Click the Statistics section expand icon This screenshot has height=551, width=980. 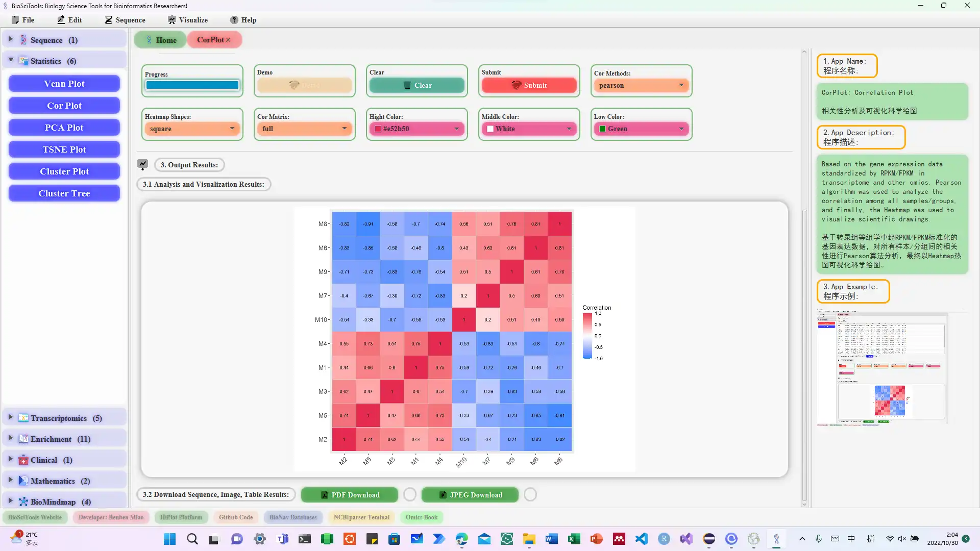[10, 61]
